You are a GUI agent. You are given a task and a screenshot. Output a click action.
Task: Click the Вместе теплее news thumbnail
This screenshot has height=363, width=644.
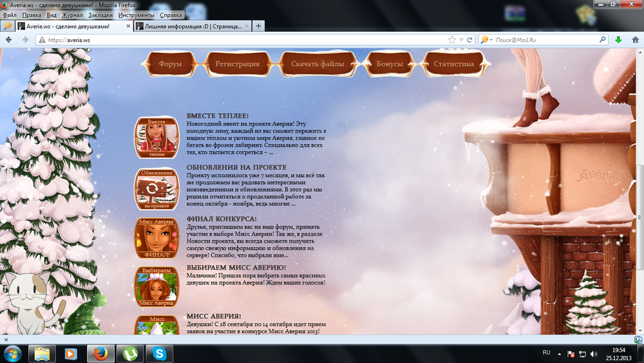pyautogui.click(x=156, y=138)
